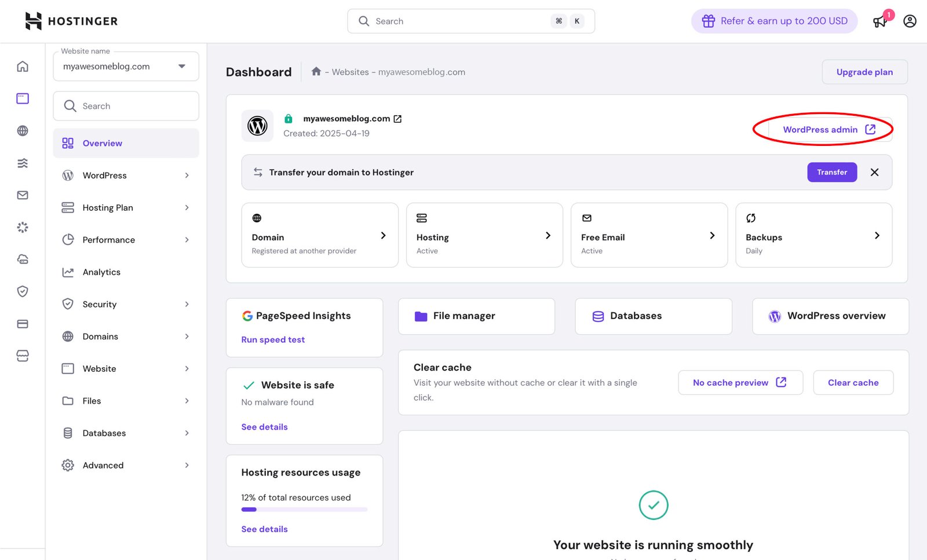Expand the WordPress sidebar section
Viewport: 927px width, 560px height.
(x=126, y=175)
